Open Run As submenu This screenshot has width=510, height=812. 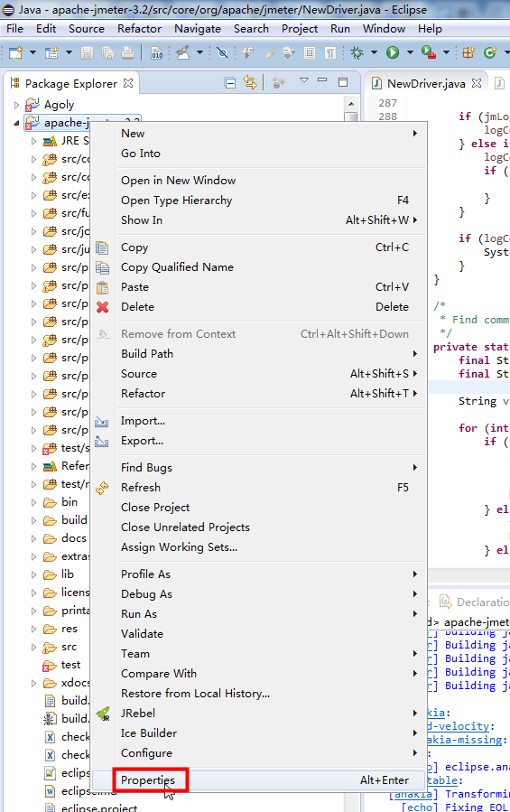pos(259,613)
